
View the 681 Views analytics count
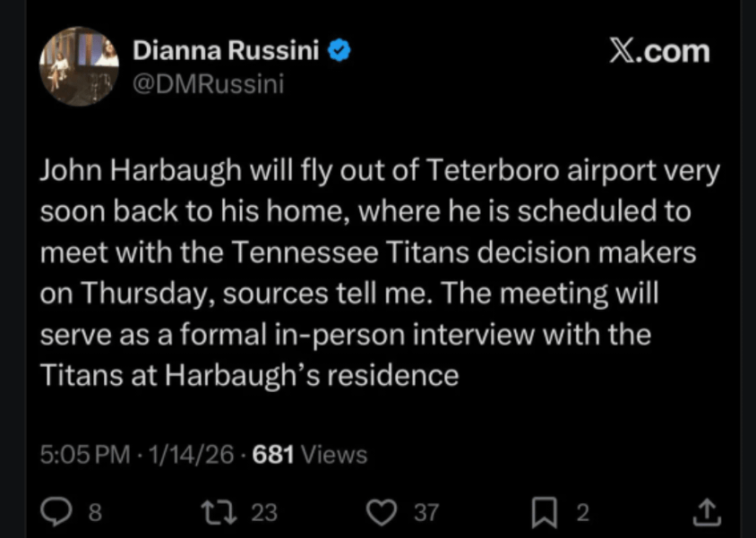pos(310,455)
